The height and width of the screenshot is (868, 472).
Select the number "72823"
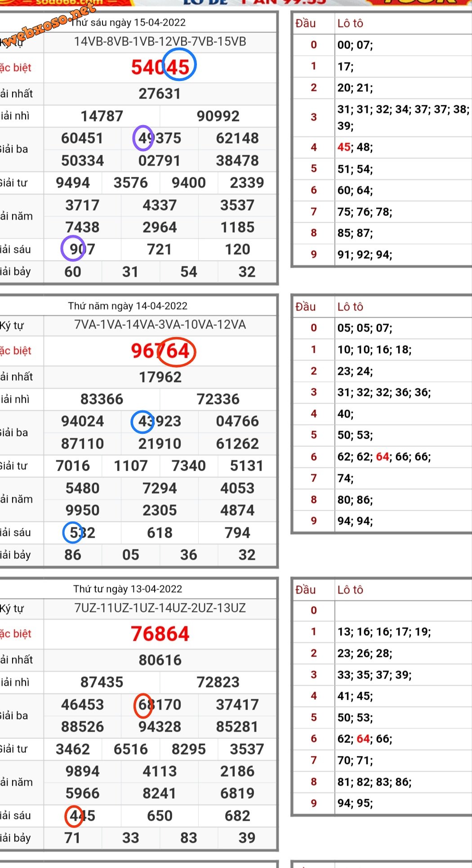pyautogui.click(x=218, y=682)
